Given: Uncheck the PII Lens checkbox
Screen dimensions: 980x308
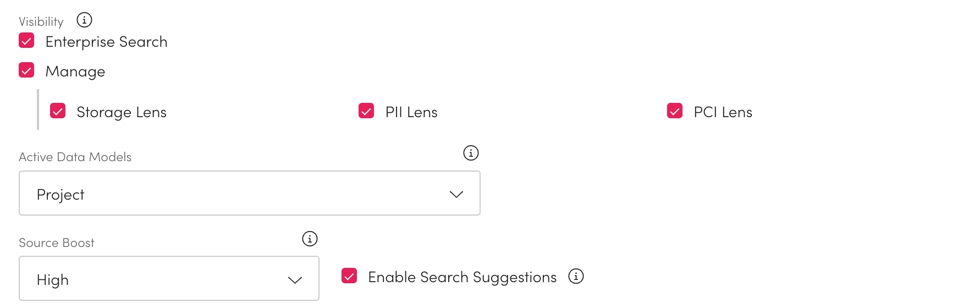Looking at the screenshot, I should (x=366, y=111).
